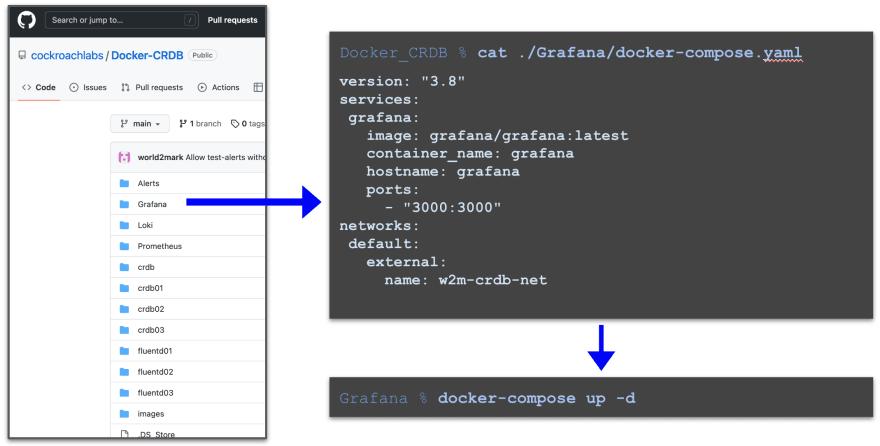Image resolution: width=880 pixels, height=446 pixels.
Task: Open the Docker-CRDB repository link
Action: pos(147,56)
